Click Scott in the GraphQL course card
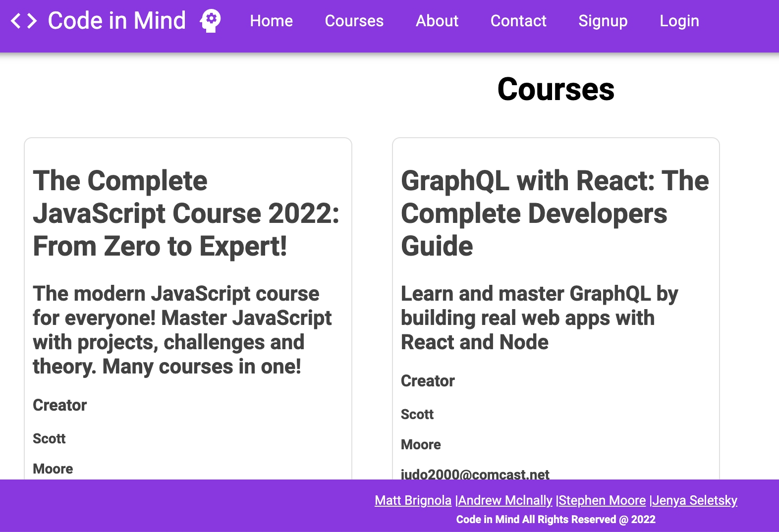The width and height of the screenshot is (779, 532). [417, 414]
